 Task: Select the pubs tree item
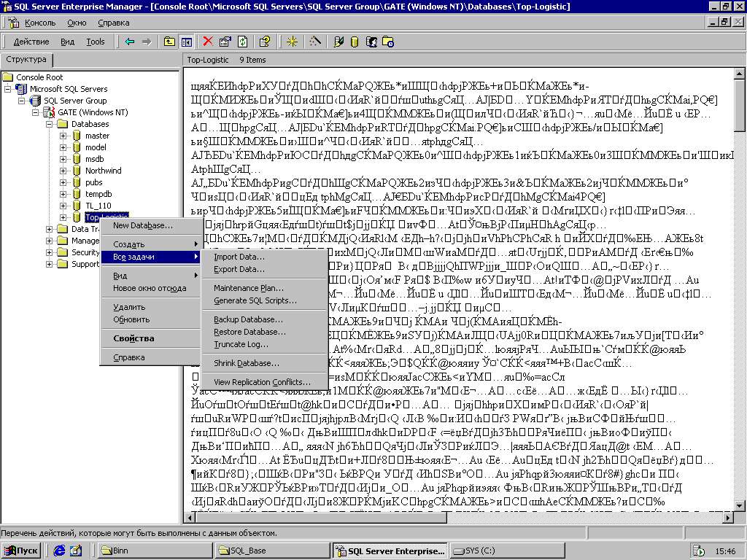[94, 182]
